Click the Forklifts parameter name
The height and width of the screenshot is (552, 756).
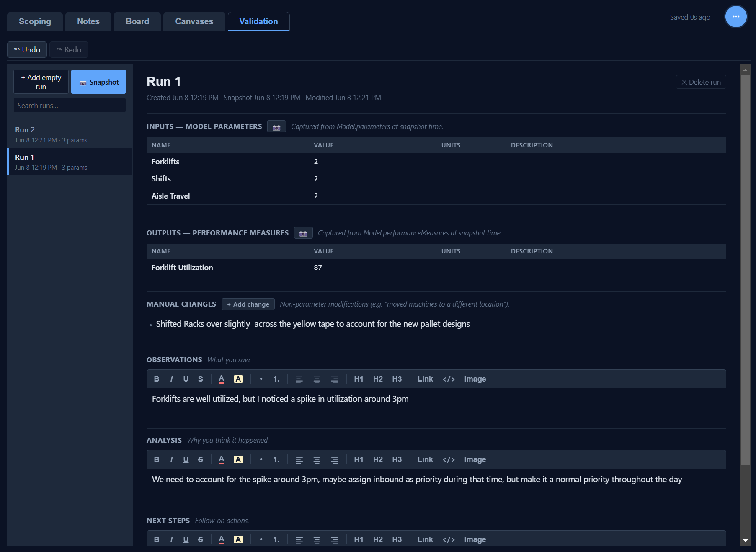tap(165, 162)
